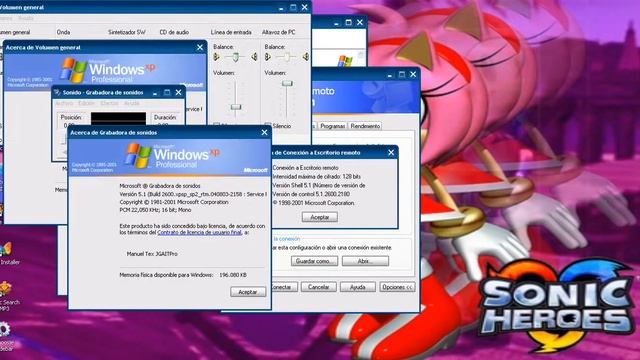Screen dimensions: 640x360
Task: Click the 'Onda' column label
Action: pyautogui.click(x=63, y=32)
